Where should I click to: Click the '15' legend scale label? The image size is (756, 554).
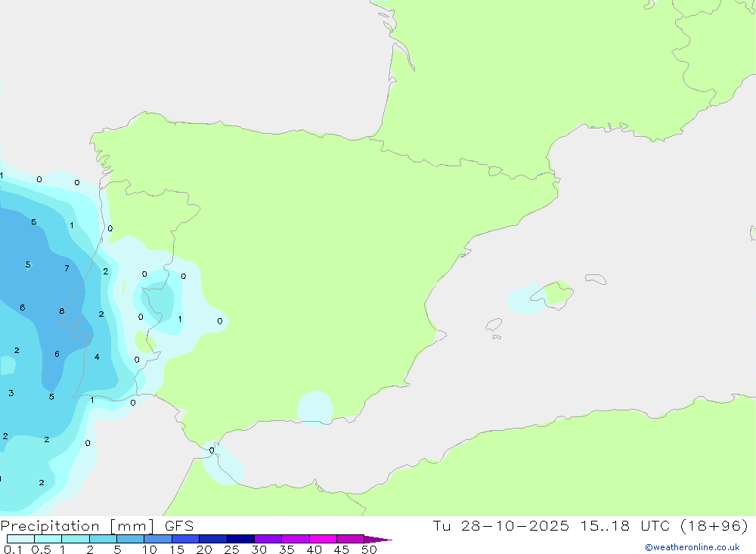177,549
